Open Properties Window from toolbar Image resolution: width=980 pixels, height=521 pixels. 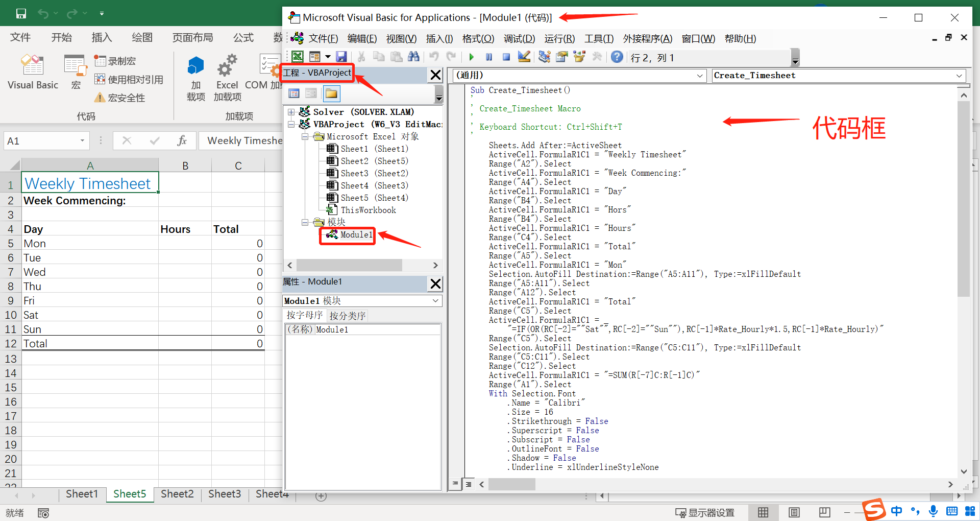click(562, 57)
